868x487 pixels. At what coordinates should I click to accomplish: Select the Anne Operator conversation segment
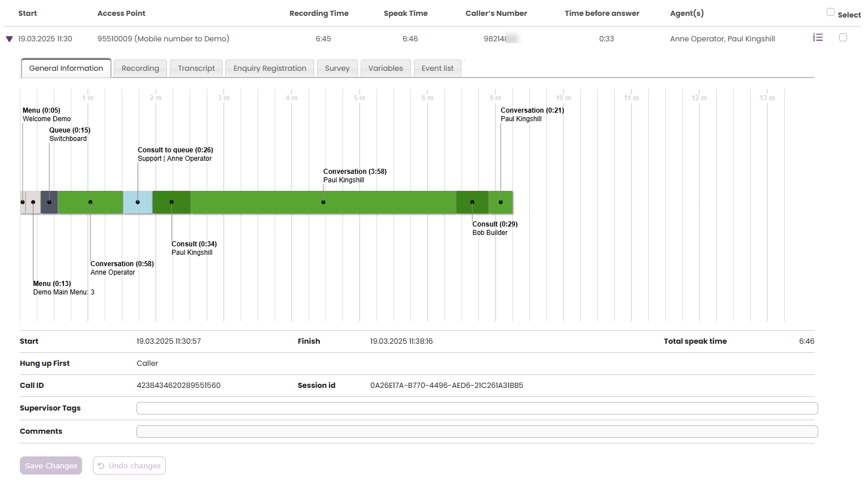tap(91, 202)
